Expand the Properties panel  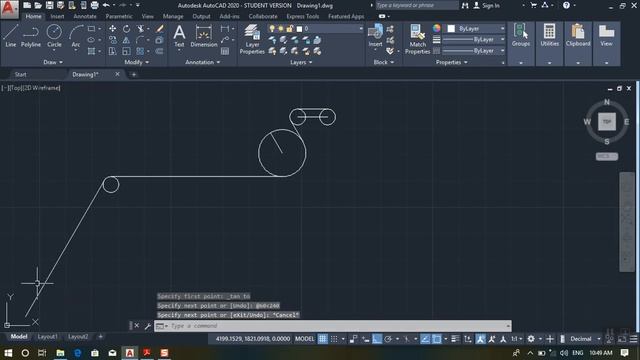click(x=451, y=62)
